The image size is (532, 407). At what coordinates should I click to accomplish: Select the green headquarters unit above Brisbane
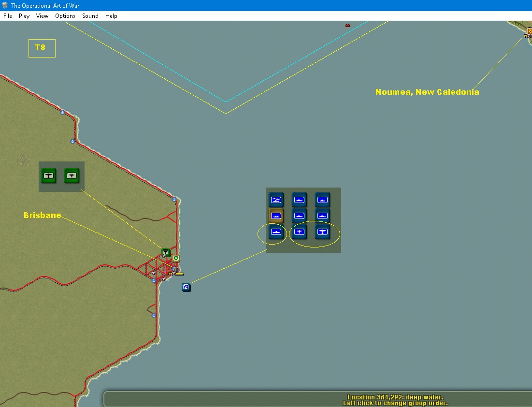(x=166, y=252)
